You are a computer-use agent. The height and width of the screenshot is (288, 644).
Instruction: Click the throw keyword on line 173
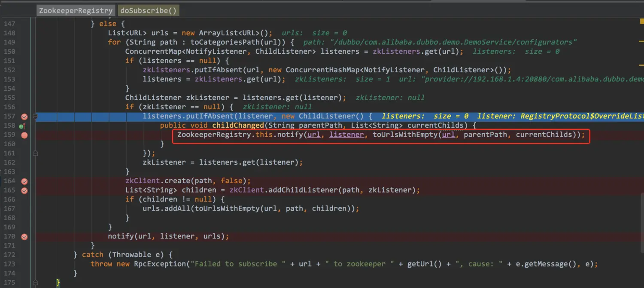point(101,264)
